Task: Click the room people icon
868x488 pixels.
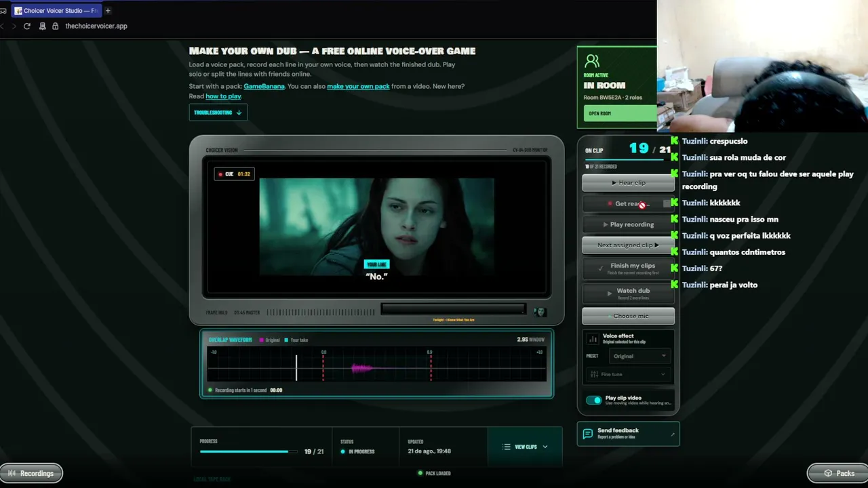Action: pyautogui.click(x=592, y=62)
